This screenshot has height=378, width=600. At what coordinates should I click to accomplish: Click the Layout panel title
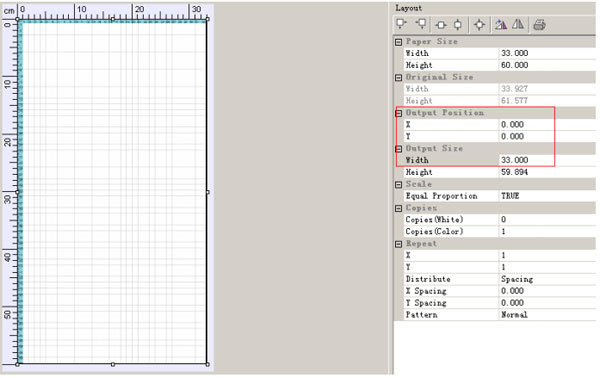point(408,8)
